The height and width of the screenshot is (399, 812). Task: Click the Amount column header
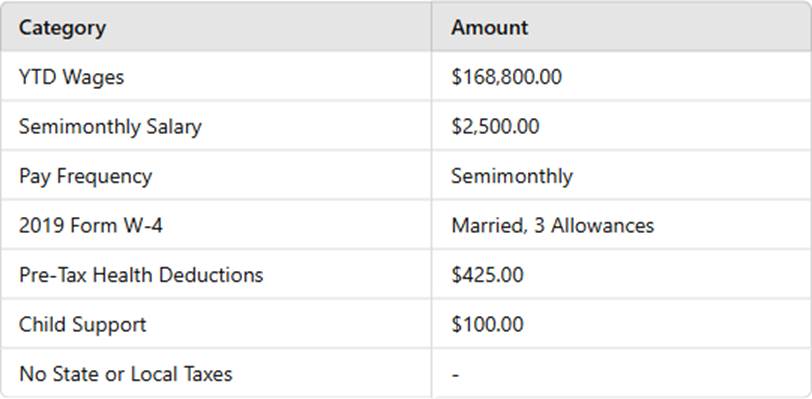tap(489, 27)
